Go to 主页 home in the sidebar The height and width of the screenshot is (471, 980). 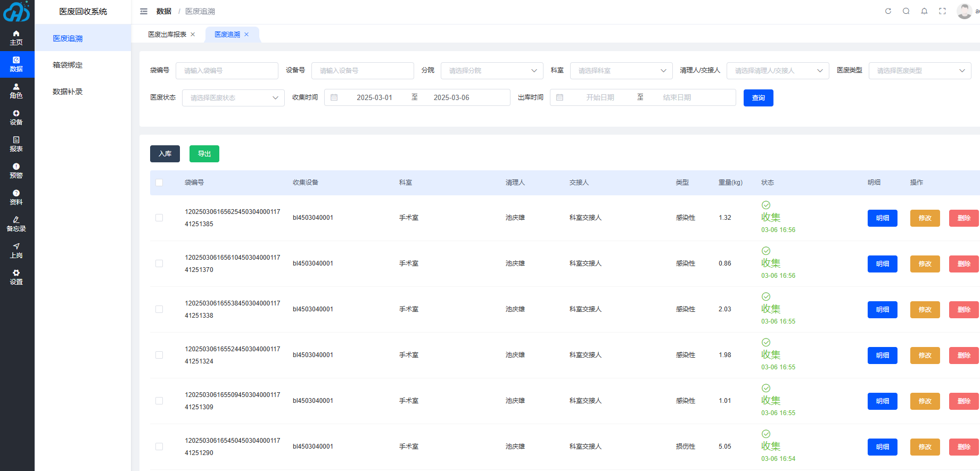point(17,38)
